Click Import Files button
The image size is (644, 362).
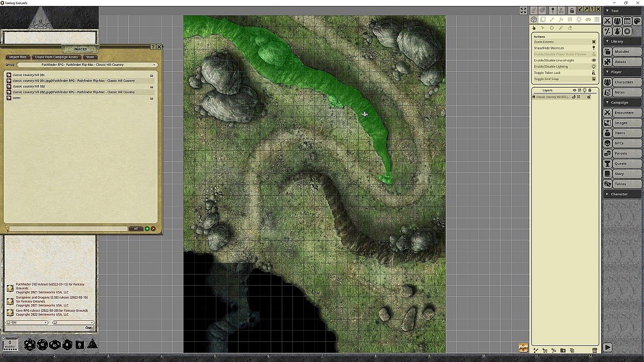(18, 57)
